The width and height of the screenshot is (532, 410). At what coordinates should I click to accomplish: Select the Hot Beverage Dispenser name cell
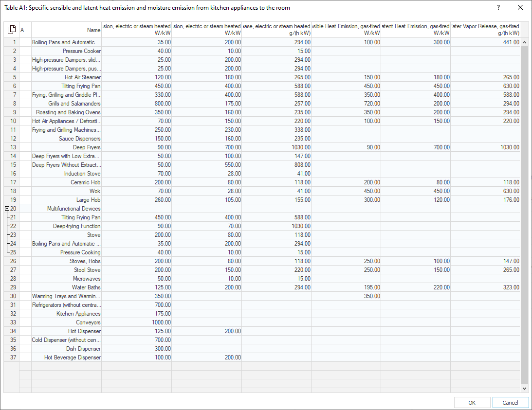point(67,357)
